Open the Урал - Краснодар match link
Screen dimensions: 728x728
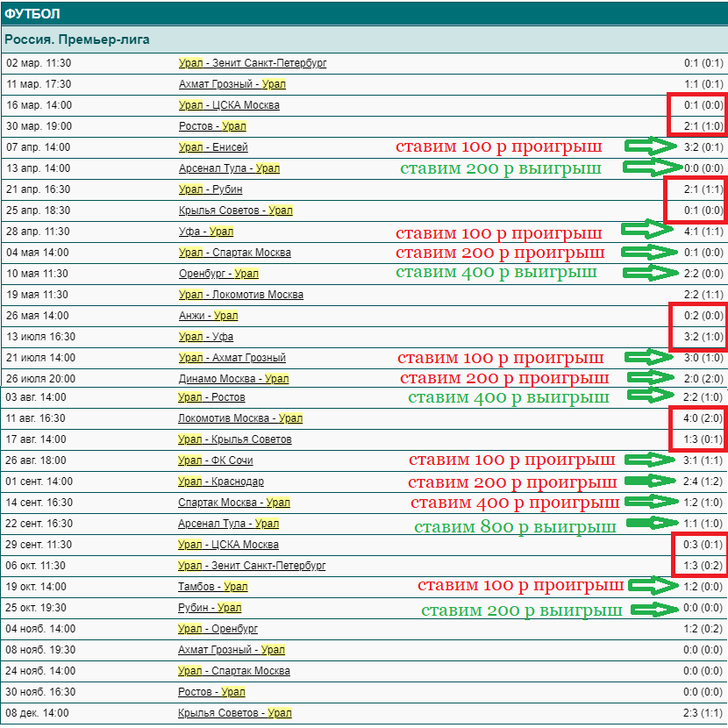point(221,482)
